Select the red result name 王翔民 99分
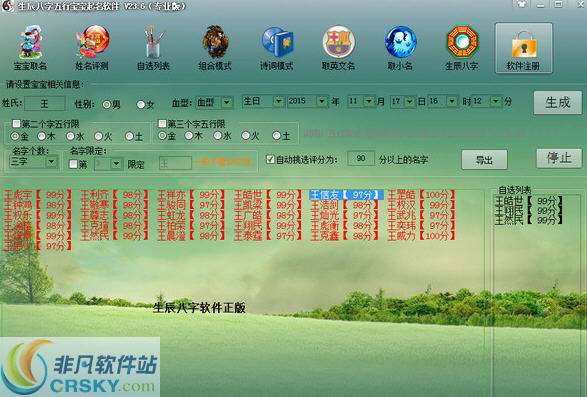The width and height of the screenshot is (587, 397). tap(268, 226)
